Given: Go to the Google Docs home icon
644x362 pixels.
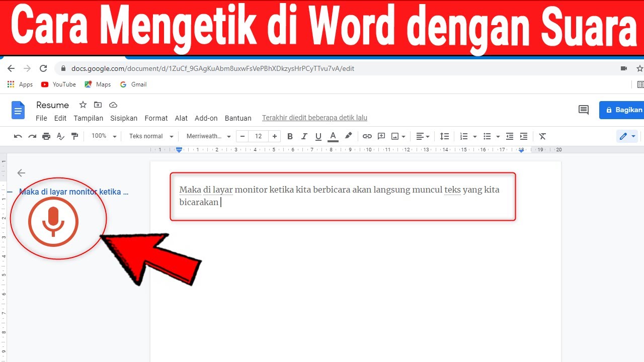Looking at the screenshot, I should [x=18, y=110].
